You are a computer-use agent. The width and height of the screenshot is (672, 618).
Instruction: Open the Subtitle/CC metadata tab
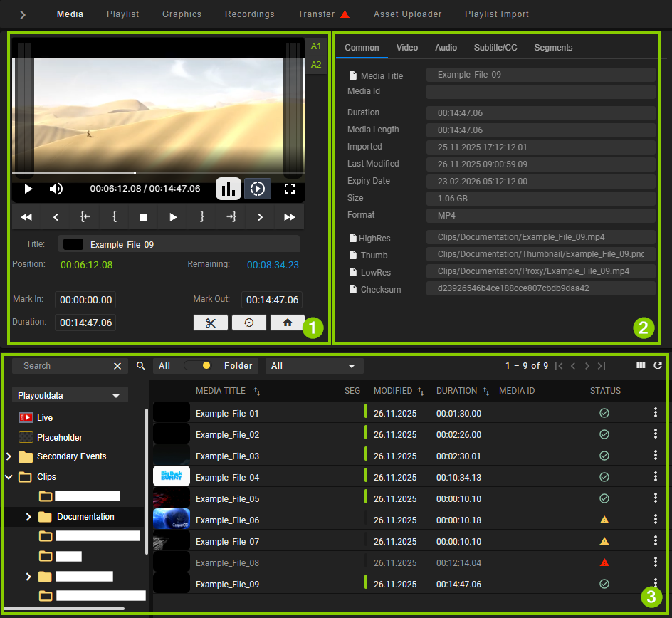point(495,48)
